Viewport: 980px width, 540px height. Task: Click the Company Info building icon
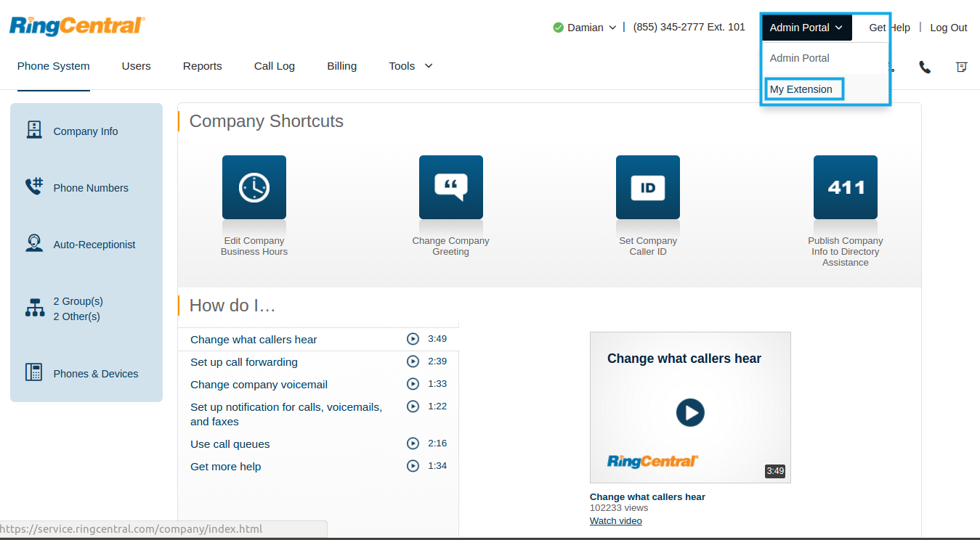[34, 130]
